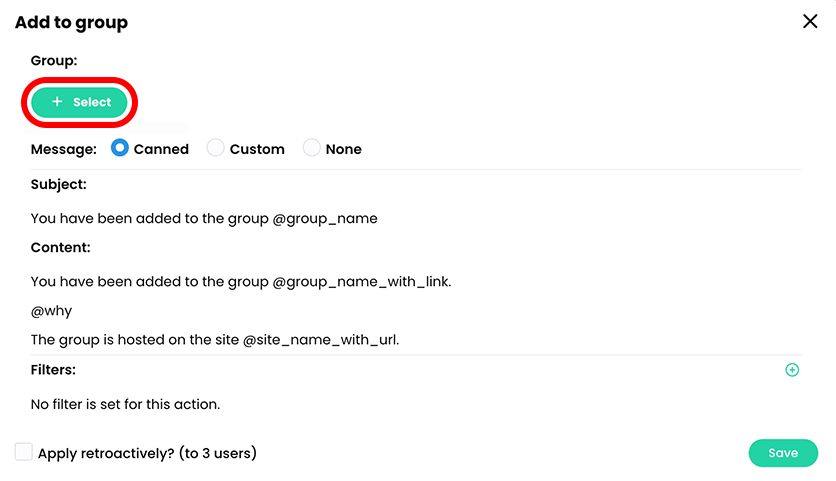Click the 'Subject:' heading

click(x=59, y=184)
